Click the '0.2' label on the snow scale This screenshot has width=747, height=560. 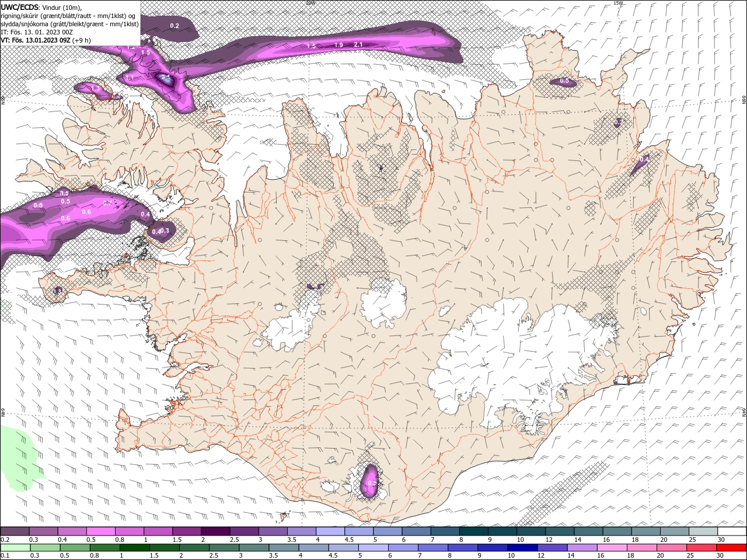click(5, 540)
